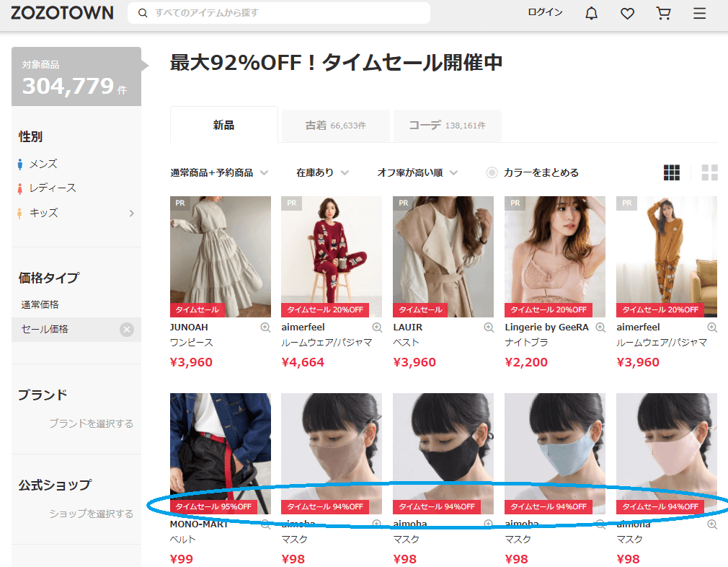
Task: Click the search magnifier icon
Action: pos(143,13)
